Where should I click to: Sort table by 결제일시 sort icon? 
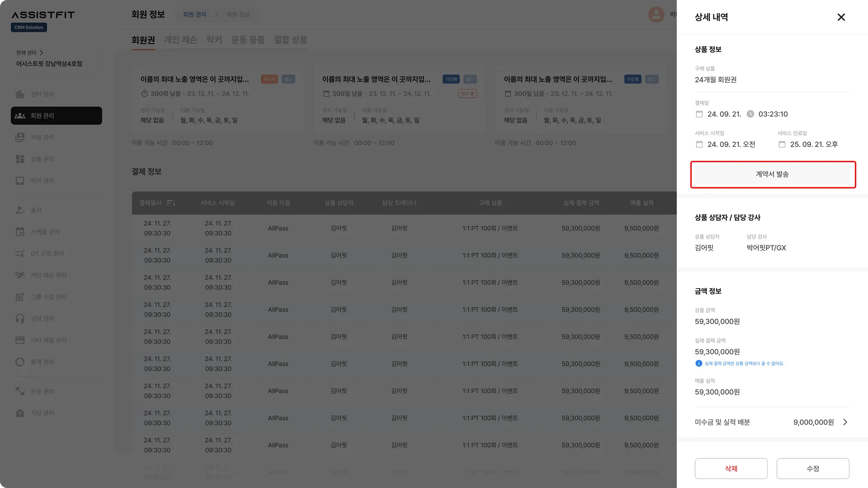coord(171,203)
